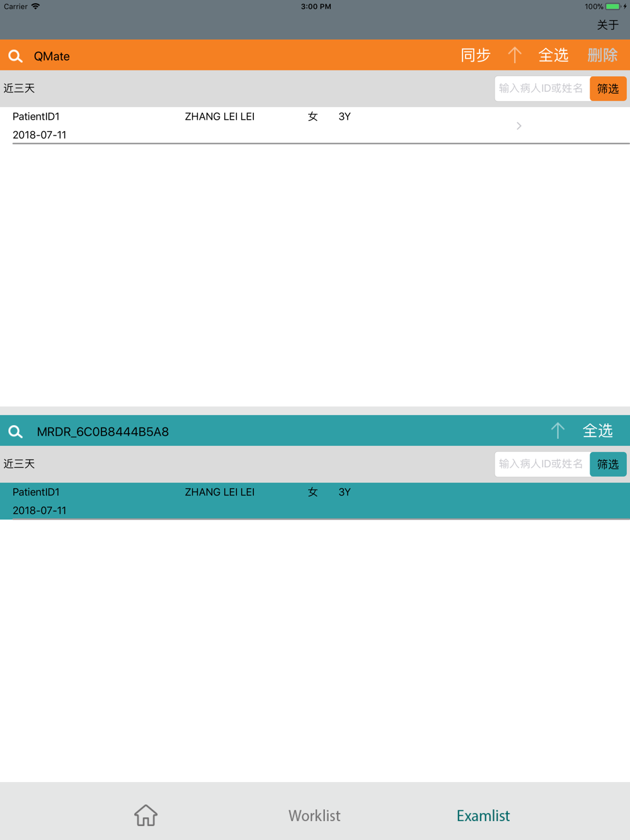Tap the battery indicator in the status bar
Screen dimensions: 630x840
(613, 6)
